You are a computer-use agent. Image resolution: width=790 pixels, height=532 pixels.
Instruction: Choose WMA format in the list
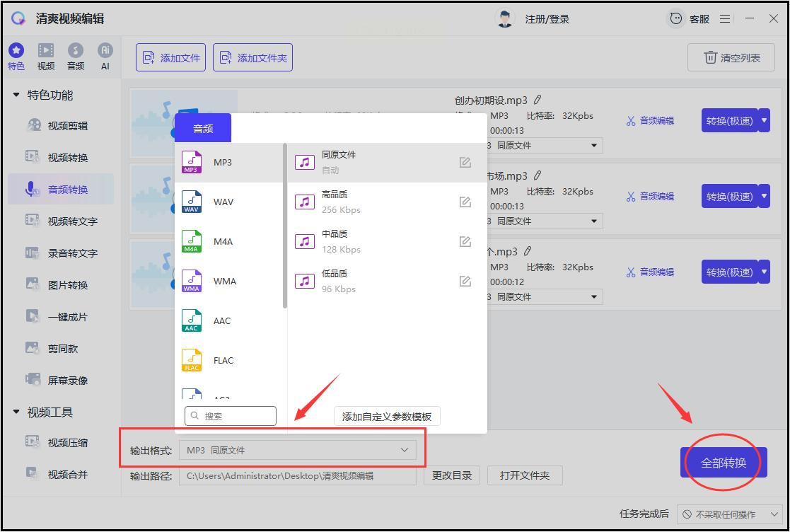tap(229, 281)
